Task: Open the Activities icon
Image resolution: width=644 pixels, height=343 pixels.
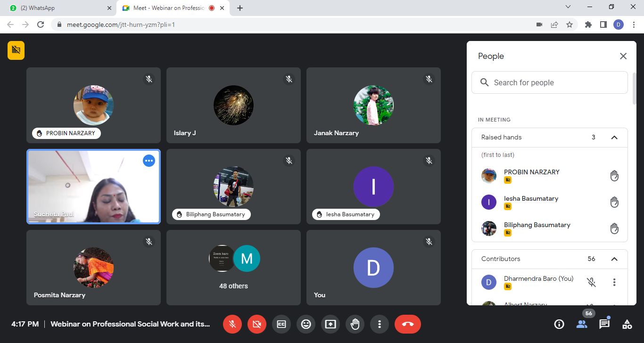Action: (627, 324)
